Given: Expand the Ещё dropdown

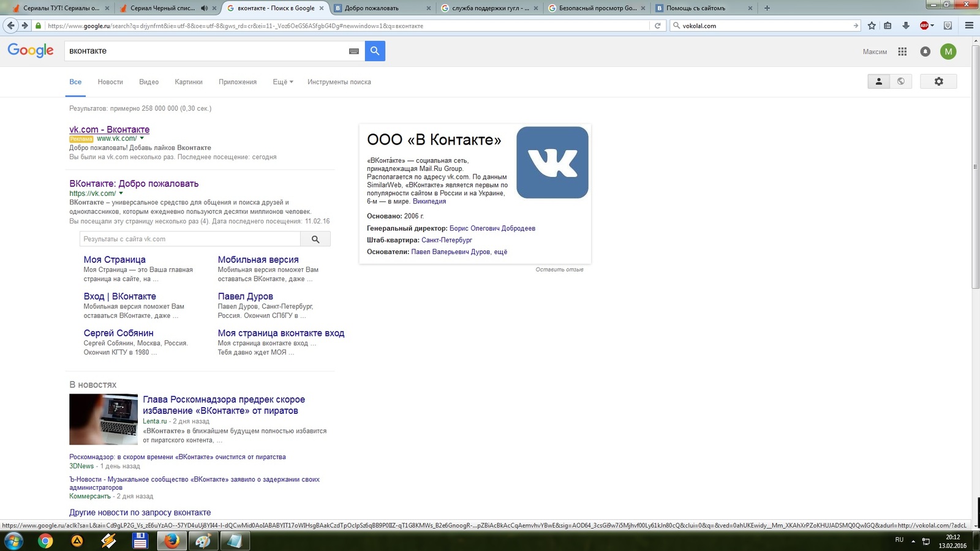Looking at the screenshot, I should 283,82.
